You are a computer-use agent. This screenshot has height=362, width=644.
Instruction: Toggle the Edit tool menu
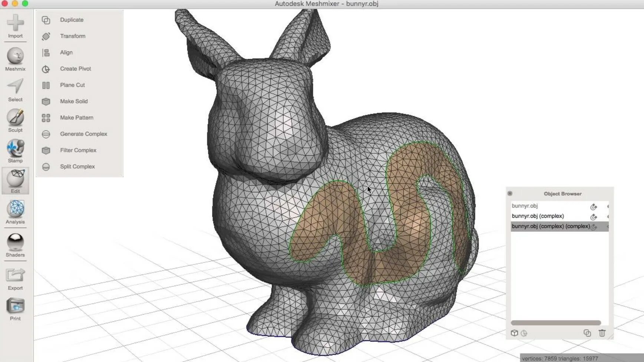click(15, 181)
